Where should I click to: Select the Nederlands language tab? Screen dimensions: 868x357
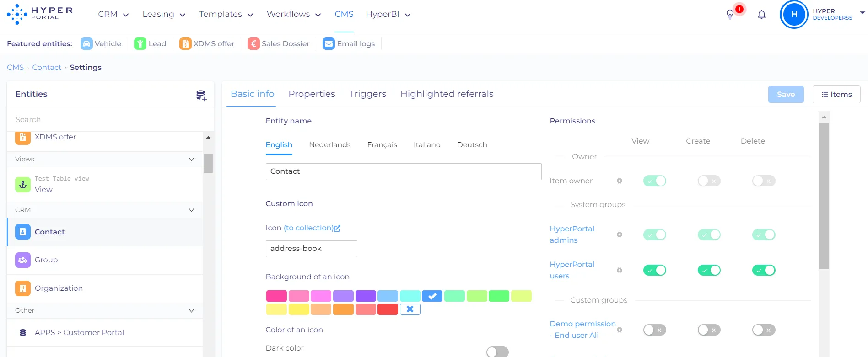click(x=330, y=144)
